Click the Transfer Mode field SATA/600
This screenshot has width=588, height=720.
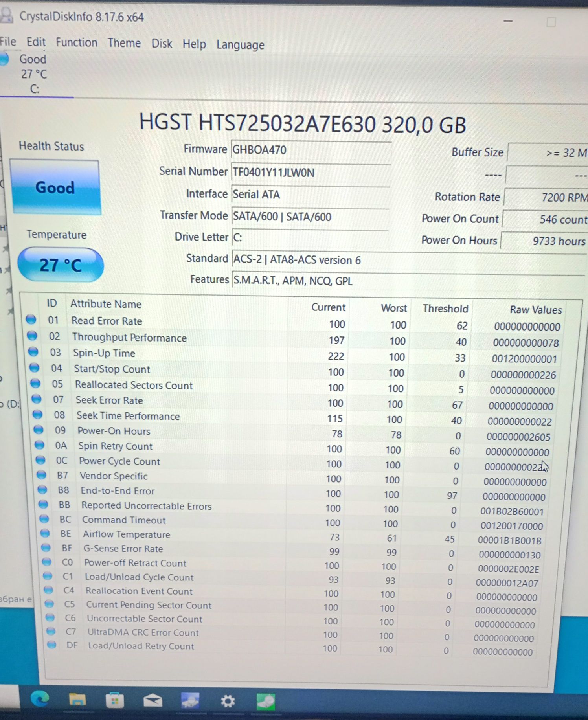coord(310,217)
